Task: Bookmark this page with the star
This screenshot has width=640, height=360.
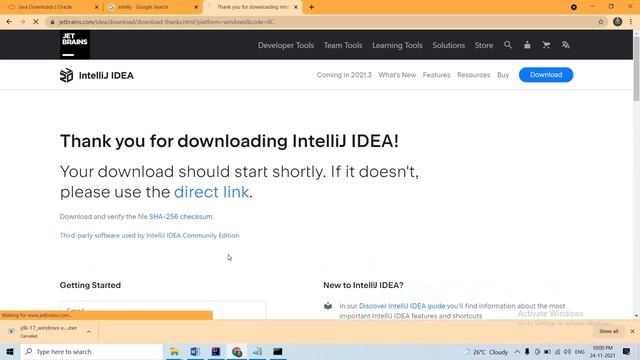Action: coord(600,22)
